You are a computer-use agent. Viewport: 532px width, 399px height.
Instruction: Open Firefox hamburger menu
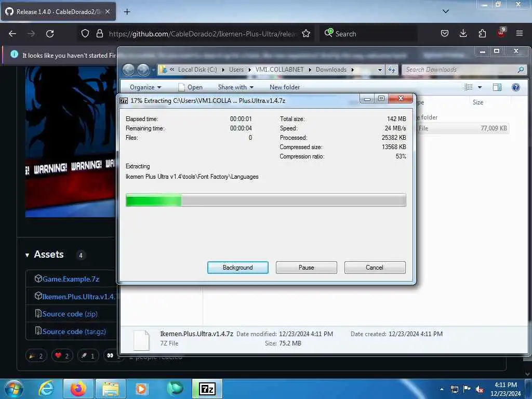(520, 34)
